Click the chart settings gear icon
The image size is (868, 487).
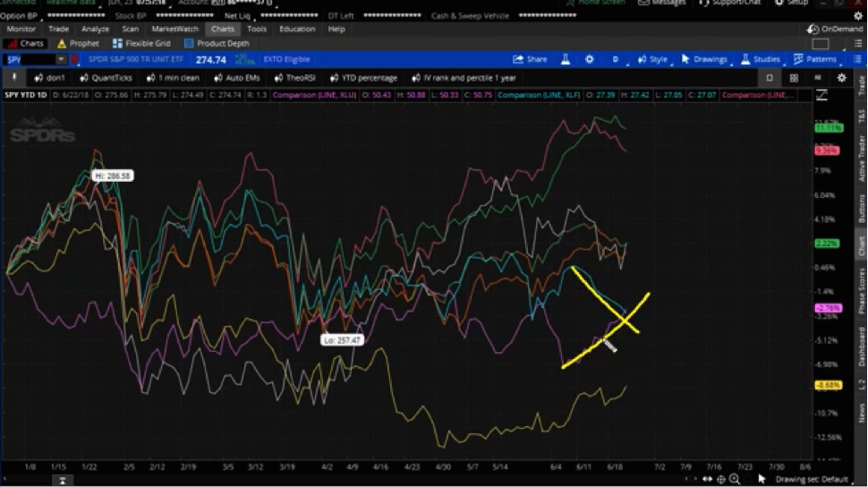[589, 59]
